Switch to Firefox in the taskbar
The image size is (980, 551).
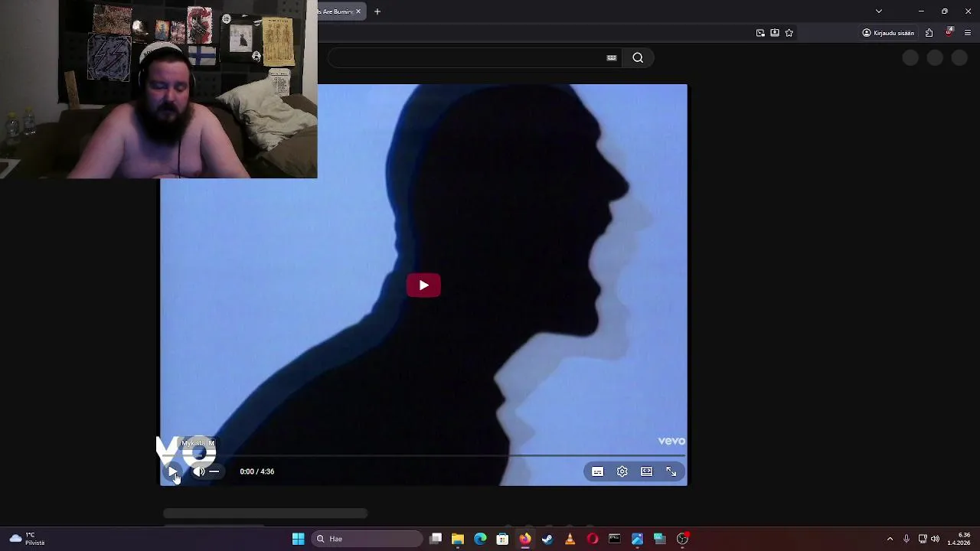525,539
